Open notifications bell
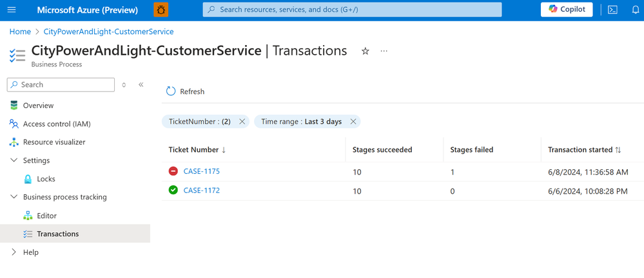Screen dimensions: 644x278 636,10
